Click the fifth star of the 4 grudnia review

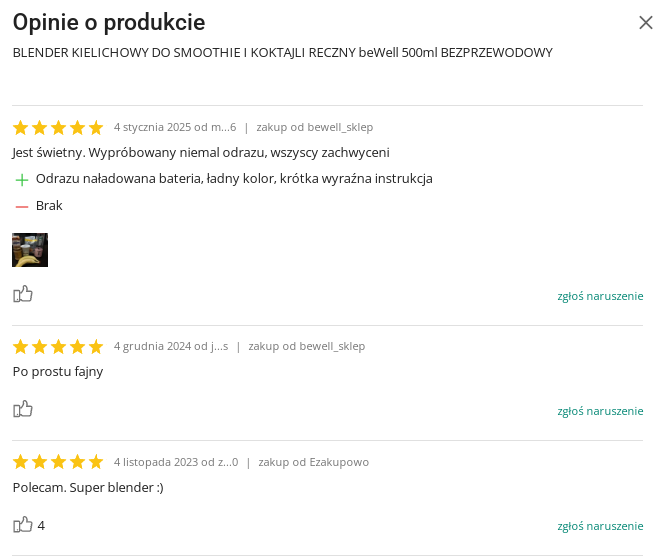96,347
